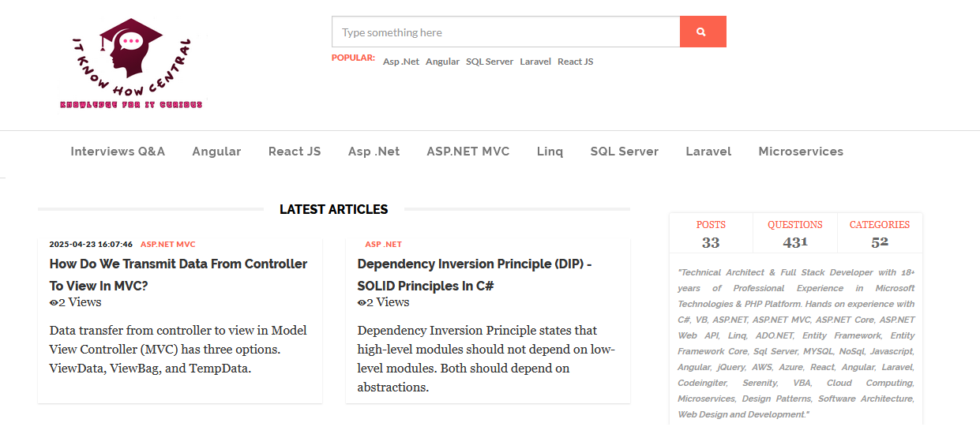View the Posts count tab
980x438 pixels.
(711, 234)
